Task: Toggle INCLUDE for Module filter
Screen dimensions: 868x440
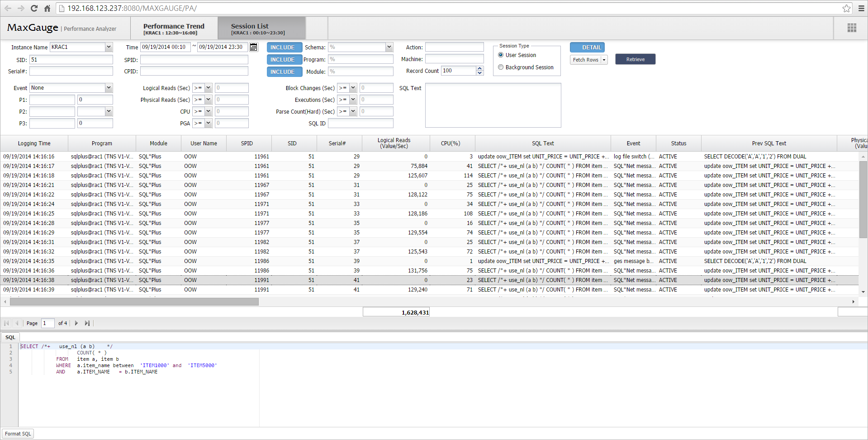Action: point(284,72)
